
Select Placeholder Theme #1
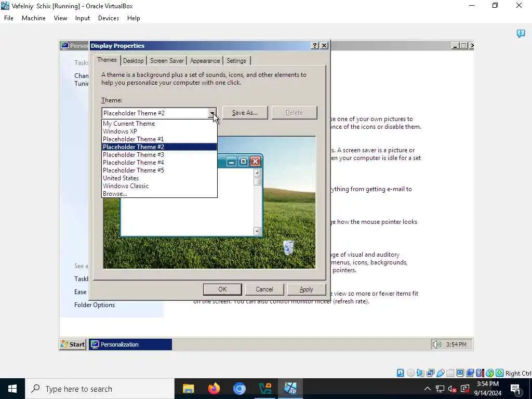click(159, 139)
